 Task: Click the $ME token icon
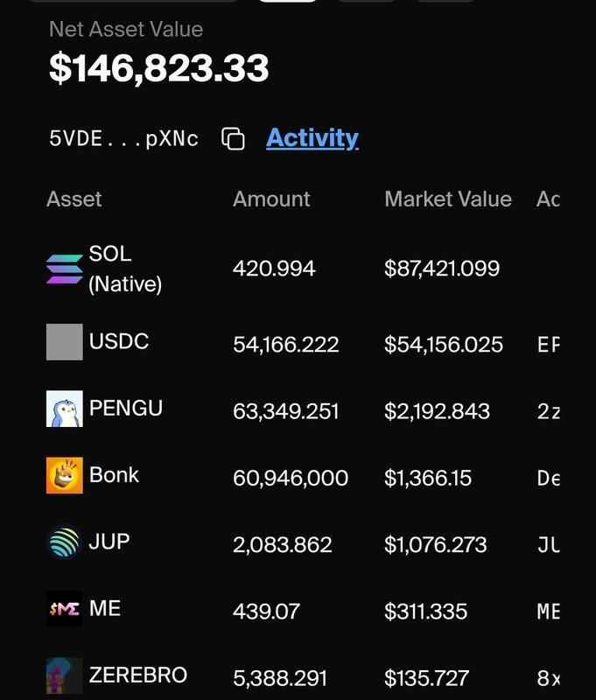tap(65, 609)
